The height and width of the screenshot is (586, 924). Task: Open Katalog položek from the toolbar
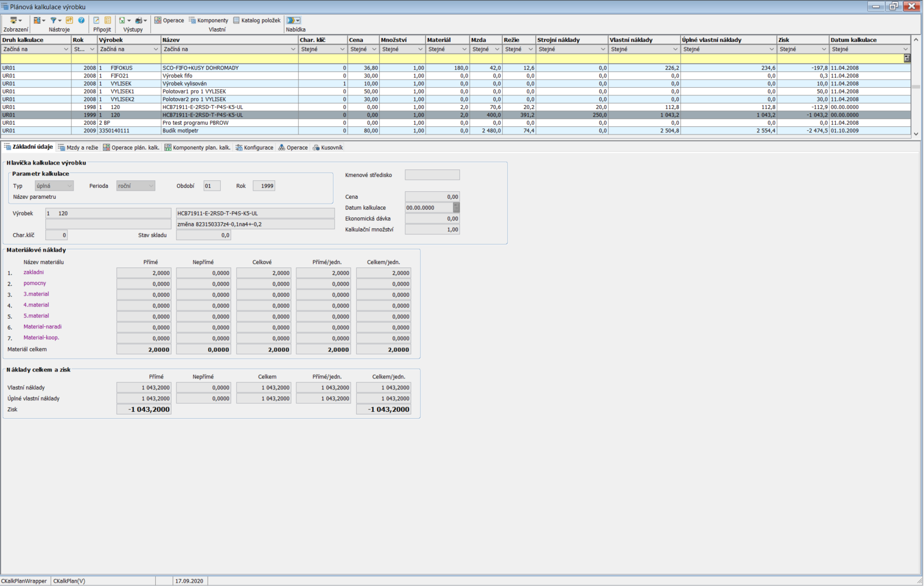257,20
